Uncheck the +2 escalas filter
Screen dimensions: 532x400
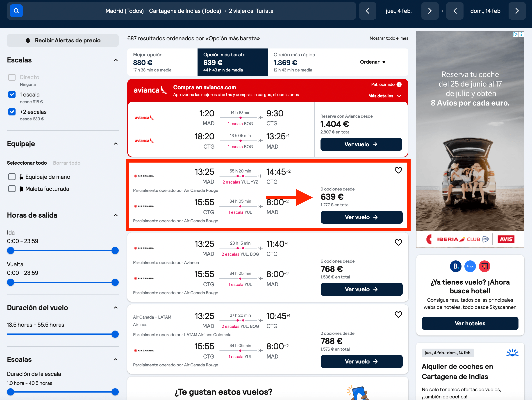click(x=12, y=112)
